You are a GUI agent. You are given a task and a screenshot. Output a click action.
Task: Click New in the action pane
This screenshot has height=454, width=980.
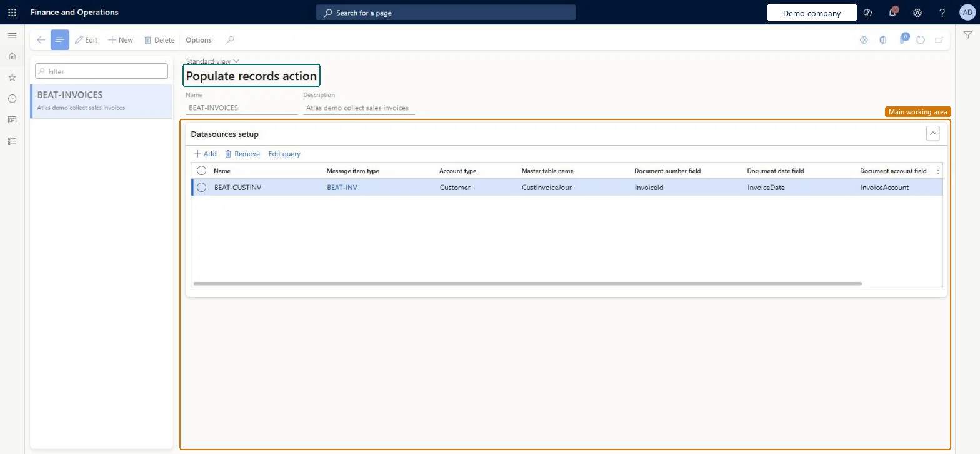click(x=121, y=40)
